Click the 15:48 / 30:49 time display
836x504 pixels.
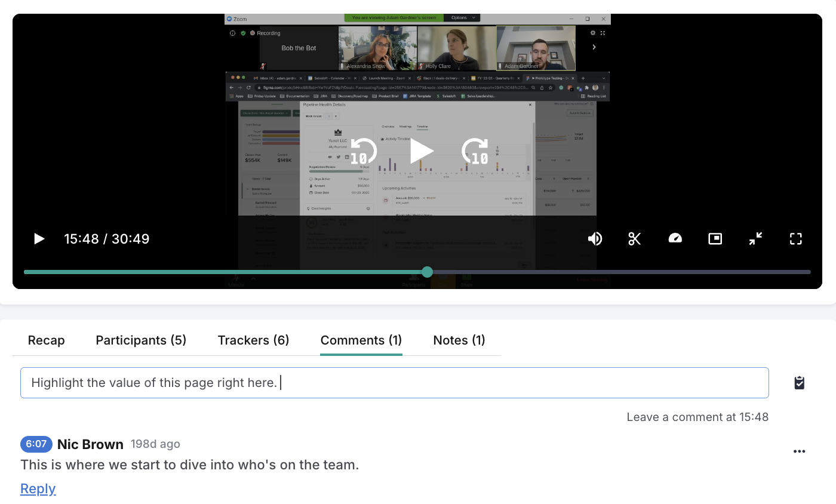tap(107, 239)
